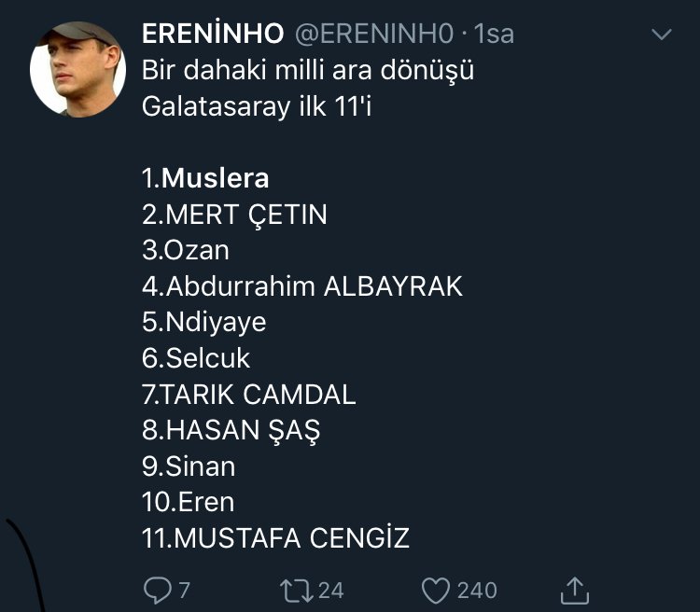Image resolution: width=700 pixels, height=612 pixels.
Task: Open the share tweet options
Action: click(576, 590)
